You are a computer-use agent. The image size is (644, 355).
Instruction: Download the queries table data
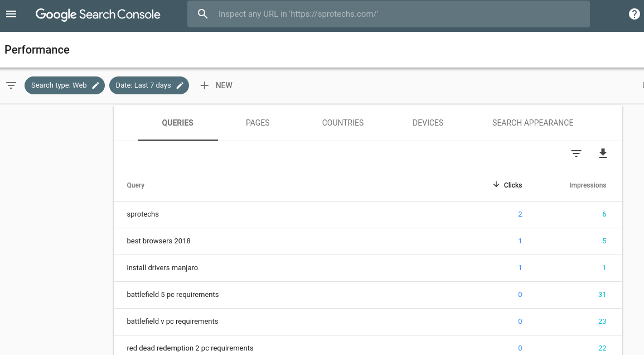click(x=603, y=153)
